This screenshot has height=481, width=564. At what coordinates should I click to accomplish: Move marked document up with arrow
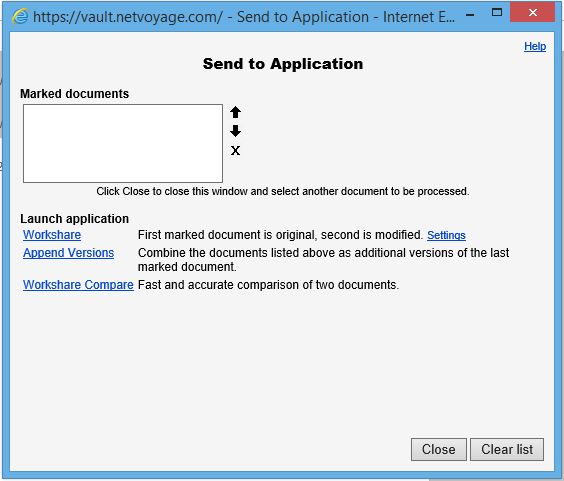click(235, 112)
